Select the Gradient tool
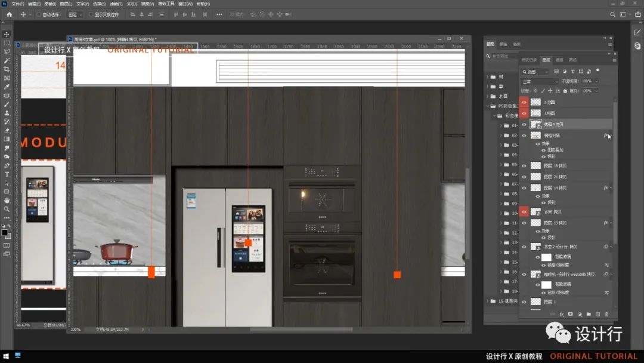This screenshot has height=363, width=644. pyautogui.click(x=7, y=139)
